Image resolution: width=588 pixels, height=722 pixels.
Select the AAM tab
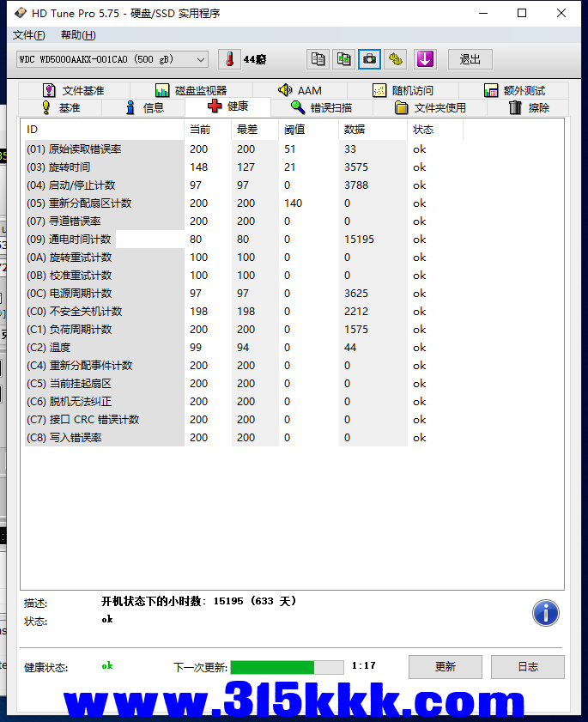pyautogui.click(x=300, y=90)
